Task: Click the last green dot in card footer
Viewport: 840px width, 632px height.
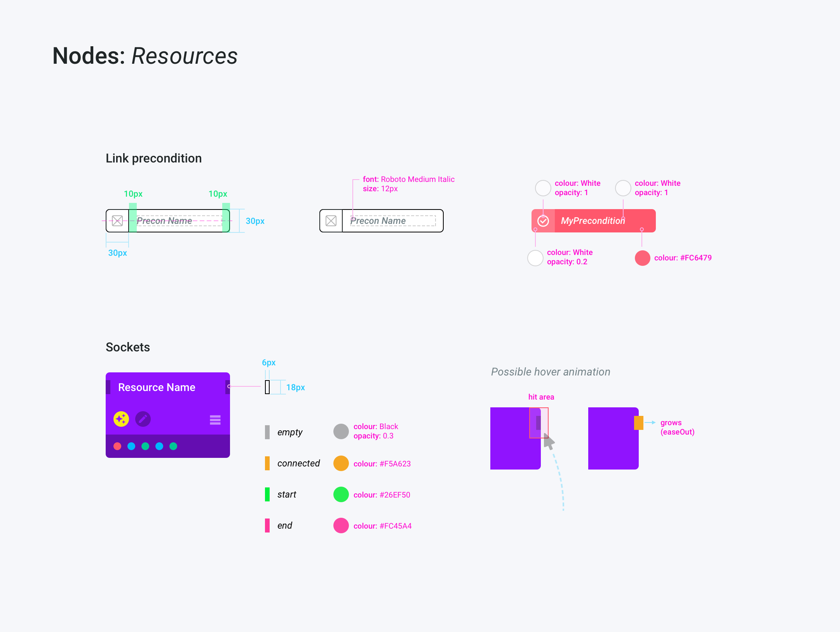Action: pyautogui.click(x=173, y=446)
